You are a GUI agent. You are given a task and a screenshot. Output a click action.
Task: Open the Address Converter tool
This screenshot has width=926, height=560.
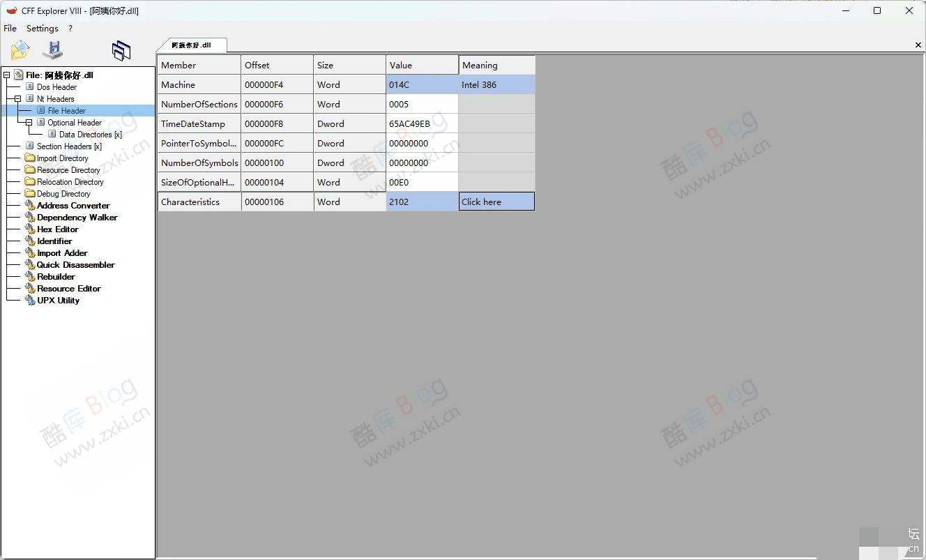tap(73, 206)
